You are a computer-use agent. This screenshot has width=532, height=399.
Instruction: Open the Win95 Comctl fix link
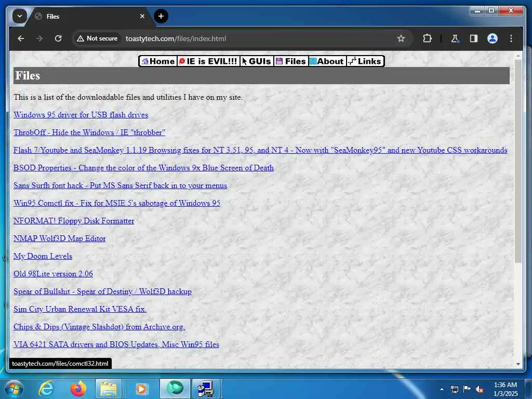(x=117, y=203)
